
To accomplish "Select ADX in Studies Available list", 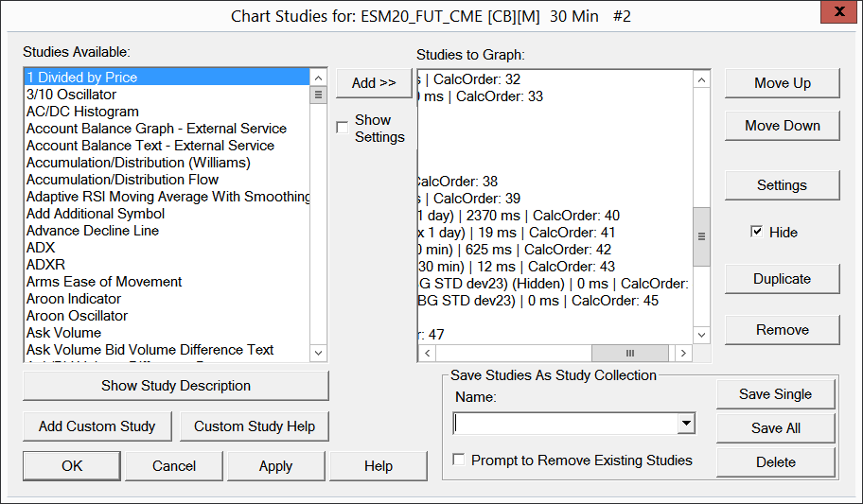I will 41,248.
